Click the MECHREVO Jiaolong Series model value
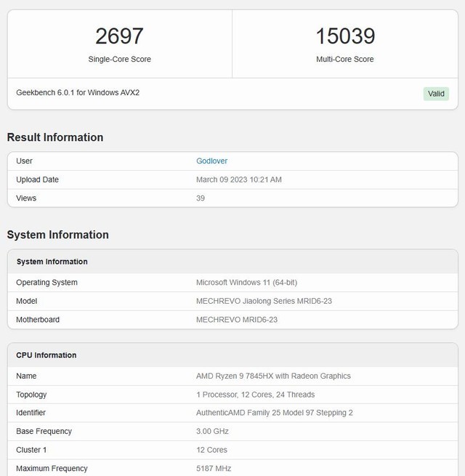The image size is (465, 476). click(x=264, y=301)
